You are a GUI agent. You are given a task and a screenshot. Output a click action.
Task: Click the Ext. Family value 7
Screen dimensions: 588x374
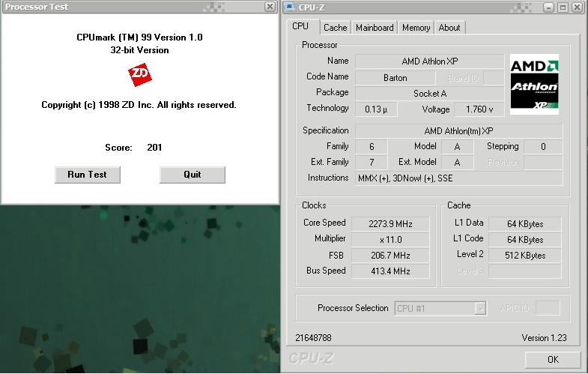coord(372,163)
